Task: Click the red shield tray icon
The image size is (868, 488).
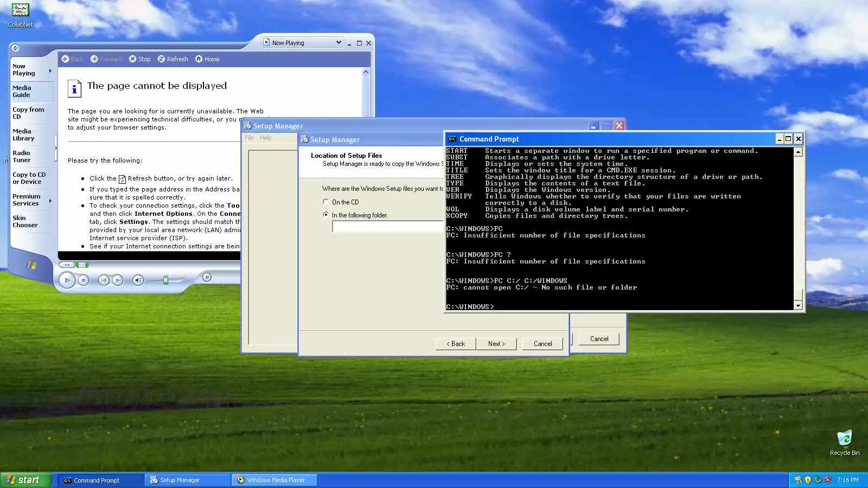Action: point(827,480)
